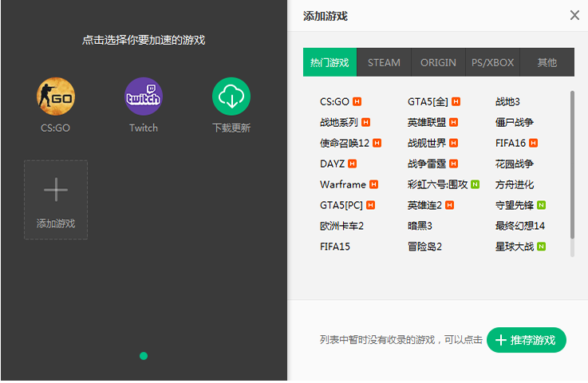Select DAYZ from the game list
Image resolution: width=588 pixels, height=383 pixels.
pos(332,164)
